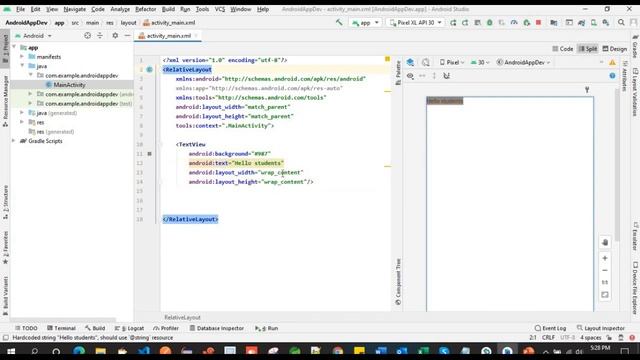The width and height of the screenshot is (640, 360).
Task: Open AVD Manager phone icon in toolbar
Action: tap(593, 23)
